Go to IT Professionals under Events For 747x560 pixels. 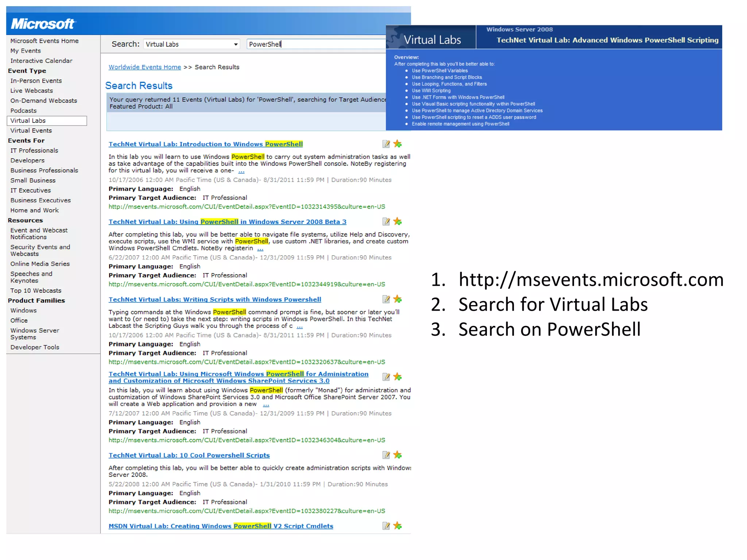click(x=34, y=151)
